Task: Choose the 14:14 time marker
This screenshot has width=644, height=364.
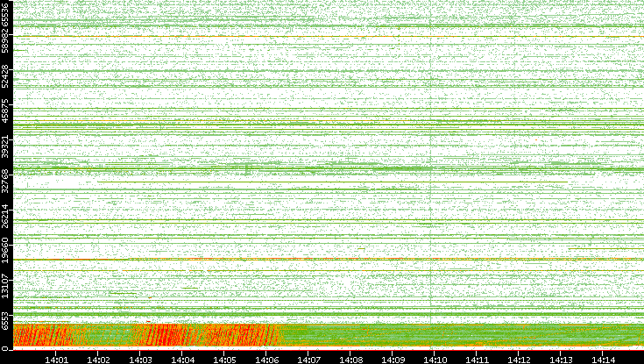Action: [x=603, y=358]
